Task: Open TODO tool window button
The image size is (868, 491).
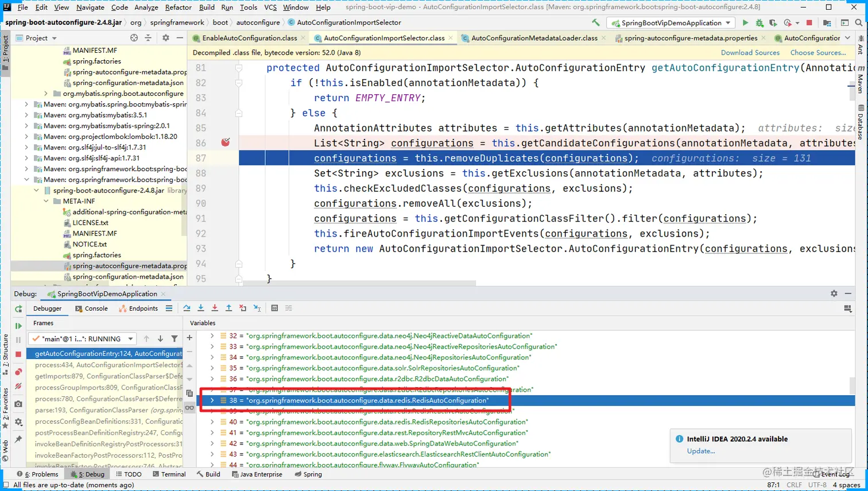Action: click(129, 474)
